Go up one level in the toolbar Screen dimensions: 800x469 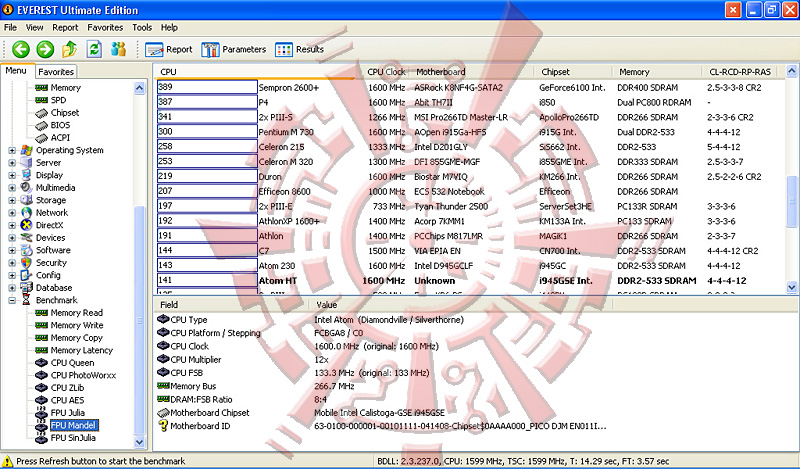pos(69,50)
